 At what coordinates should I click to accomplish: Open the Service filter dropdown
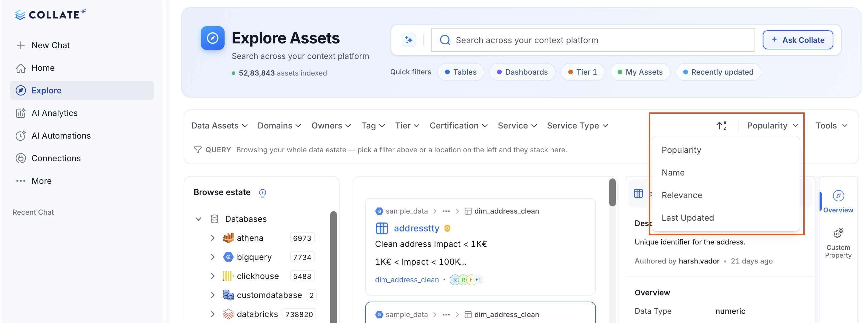[517, 126]
